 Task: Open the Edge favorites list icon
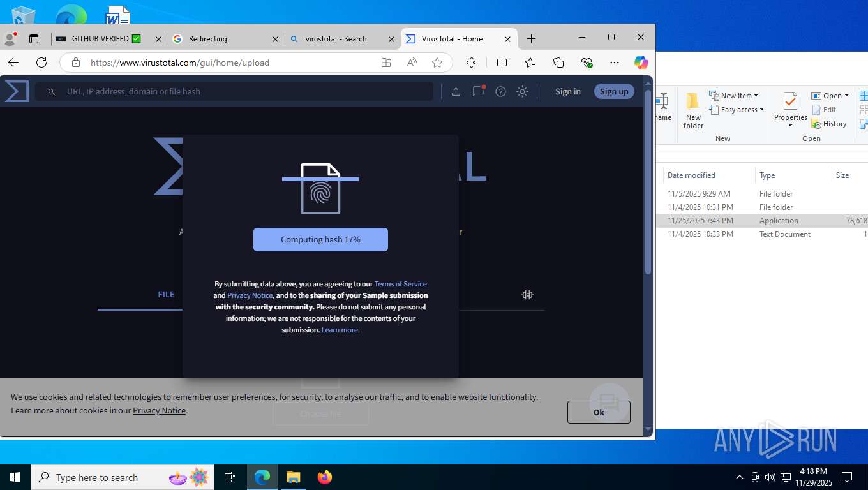point(530,63)
